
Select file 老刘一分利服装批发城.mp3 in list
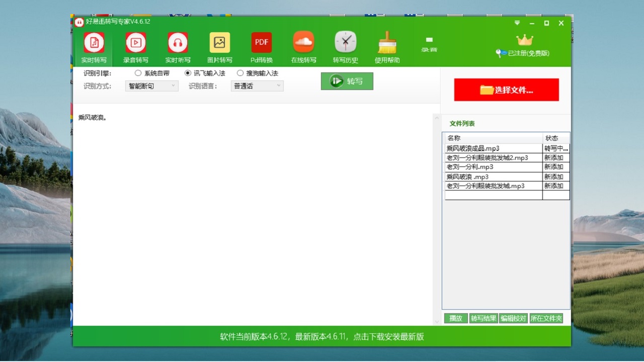(494, 186)
